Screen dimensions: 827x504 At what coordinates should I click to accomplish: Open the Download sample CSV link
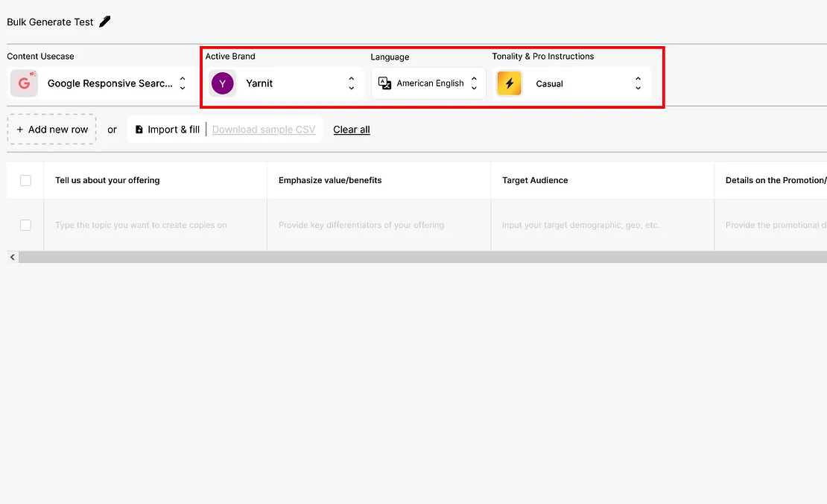pyautogui.click(x=264, y=130)
